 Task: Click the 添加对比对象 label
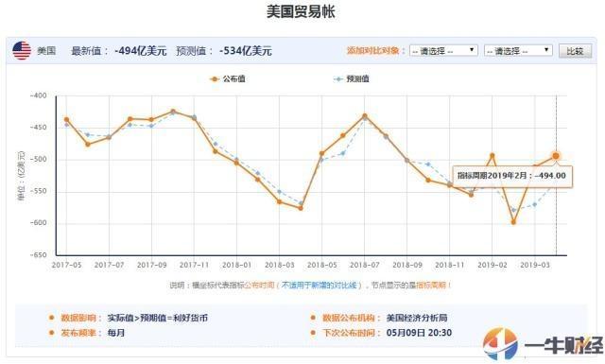[x=375, y=50]
